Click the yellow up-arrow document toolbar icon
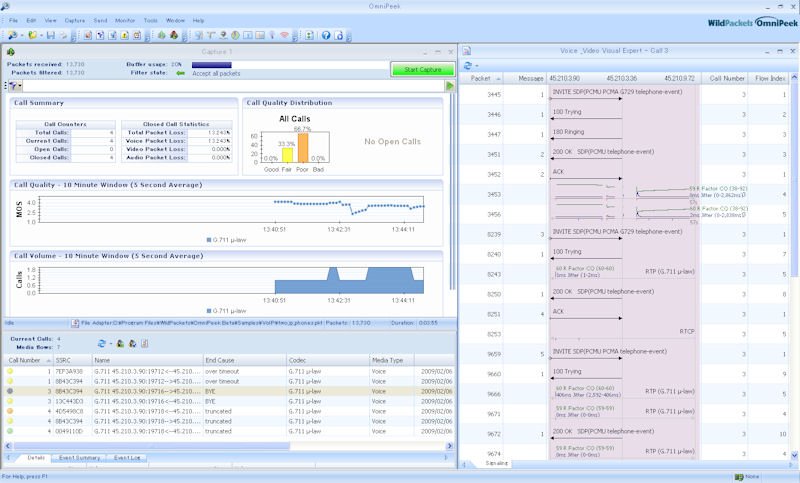The image size is (800, 483). click(124, 35)
